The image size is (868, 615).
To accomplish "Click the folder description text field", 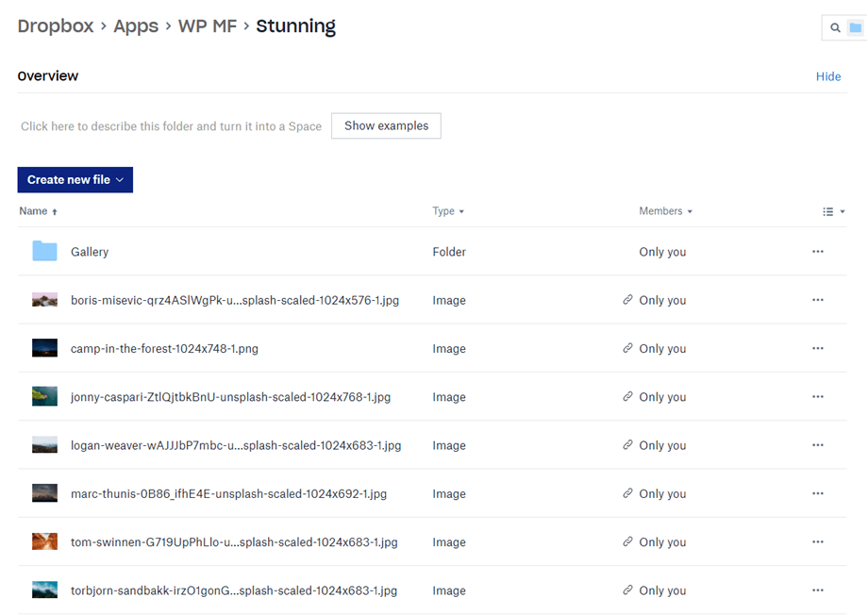I will point(171,126).
